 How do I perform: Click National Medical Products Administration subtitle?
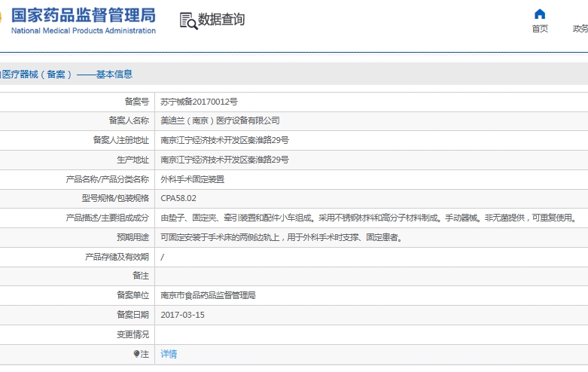[x=84, y=31]
